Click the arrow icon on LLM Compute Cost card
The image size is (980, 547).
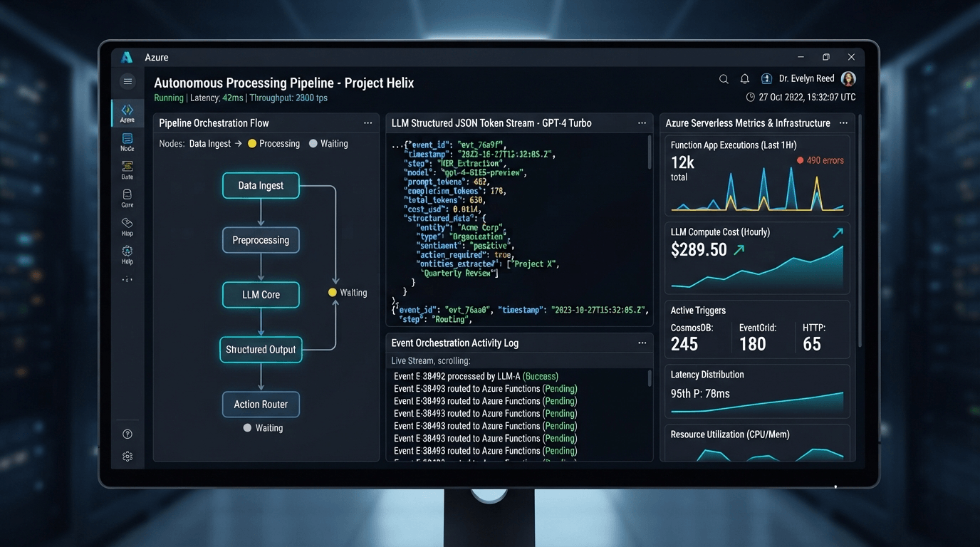(x=838, y=233)
